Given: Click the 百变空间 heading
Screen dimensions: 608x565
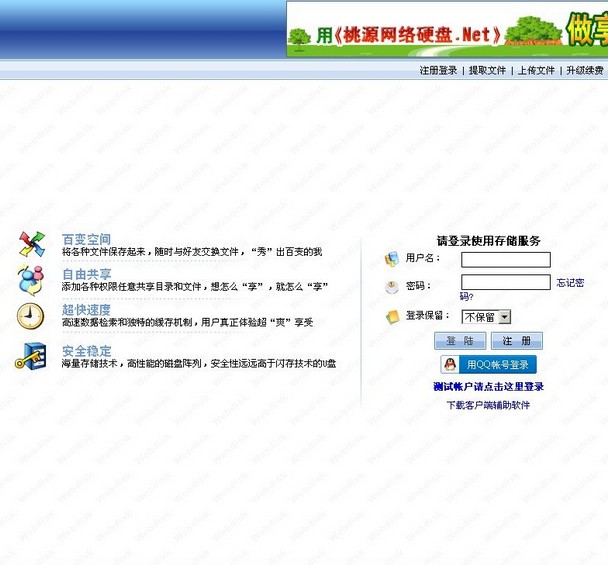Looking at the screenshot, I should tap(86, 239).
